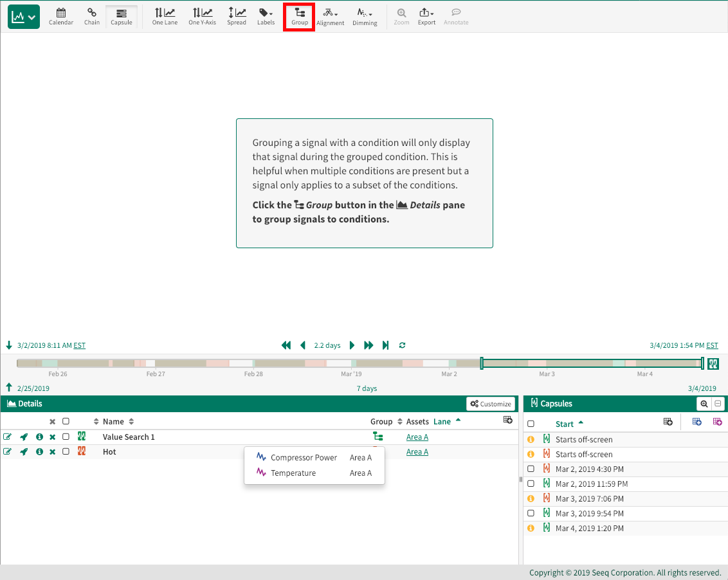Click the Group button in the toolbar
Image resolution: width=728 pixels, height=580 pixels.
pos(300,16)
